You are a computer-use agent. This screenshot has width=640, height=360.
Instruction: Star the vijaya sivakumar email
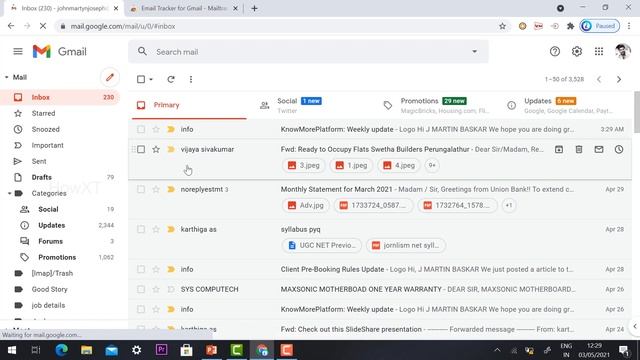[x=156, y=149]
